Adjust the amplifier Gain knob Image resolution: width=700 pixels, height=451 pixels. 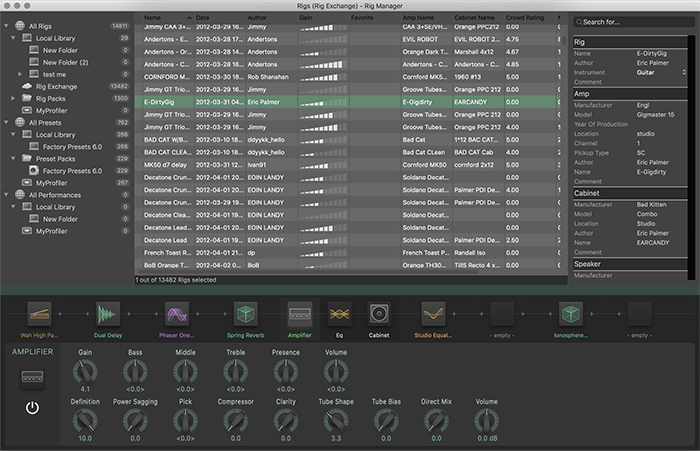coord(85,372)
